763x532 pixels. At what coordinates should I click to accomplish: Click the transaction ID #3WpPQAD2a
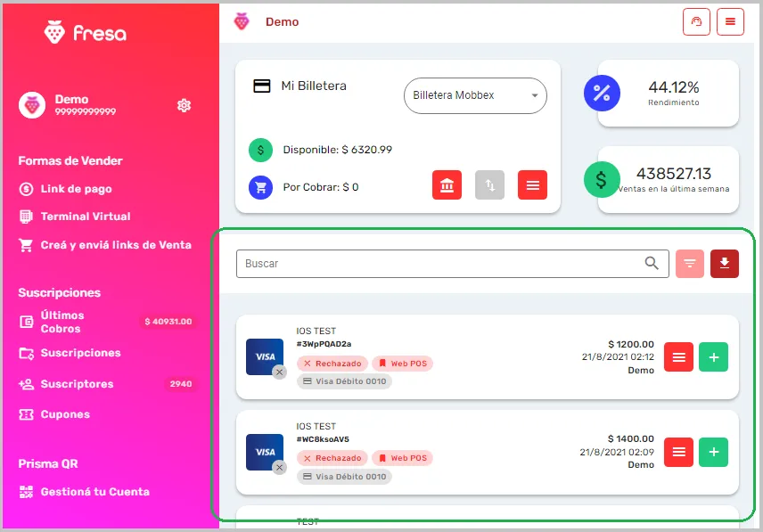pos(324,344)
